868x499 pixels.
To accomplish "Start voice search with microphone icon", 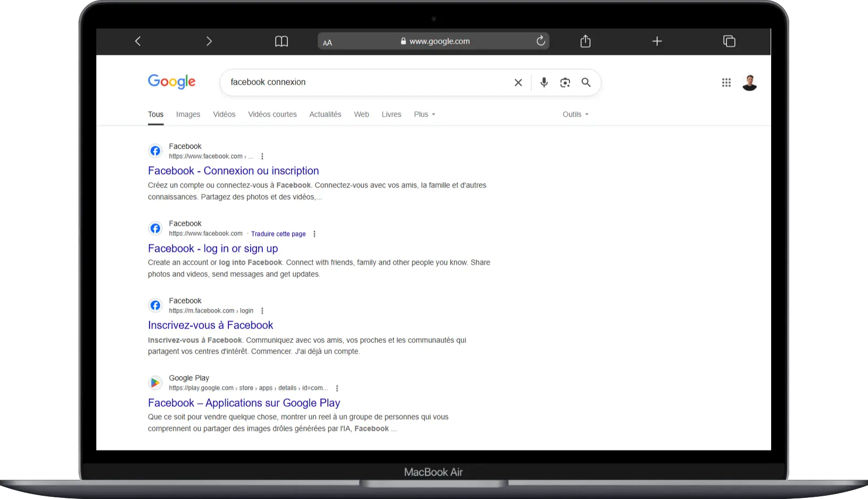I will 544,83.
